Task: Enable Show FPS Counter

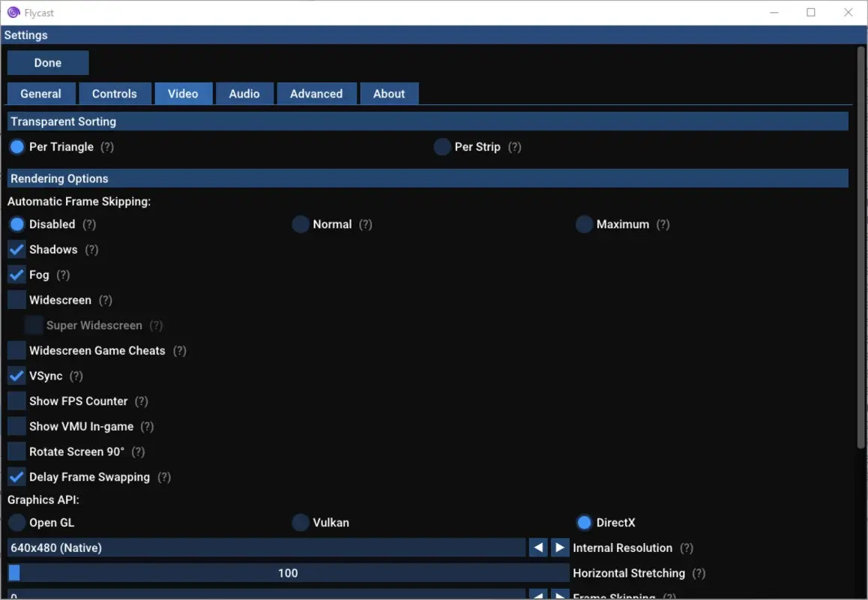Action: point(16,400)
